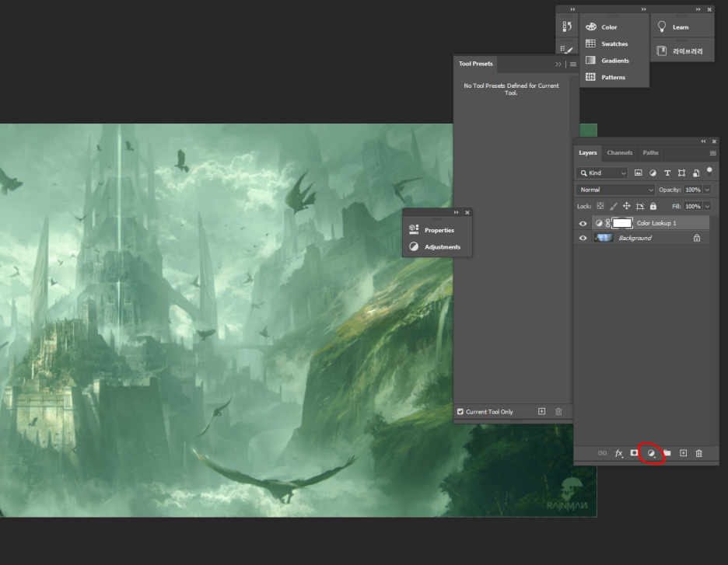Collapse the Layers panel arrows
This screenshot has height=565, width=728.
[x=703, y=141]
